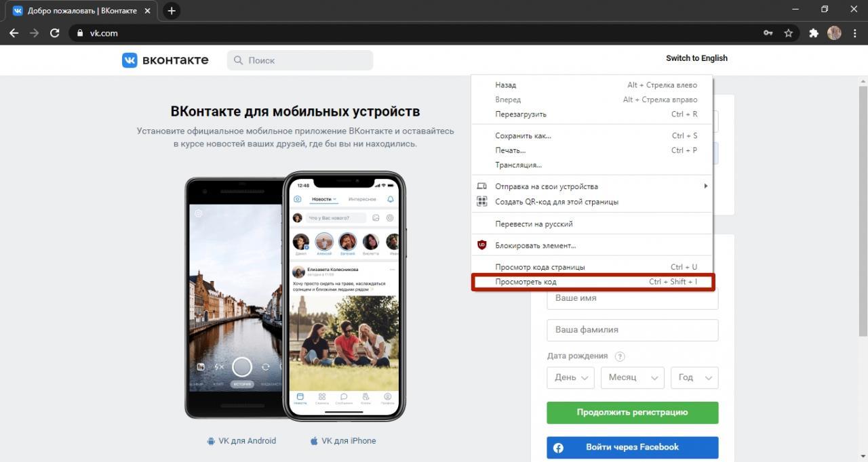Click the saved passwords key icon

(768, 33)
